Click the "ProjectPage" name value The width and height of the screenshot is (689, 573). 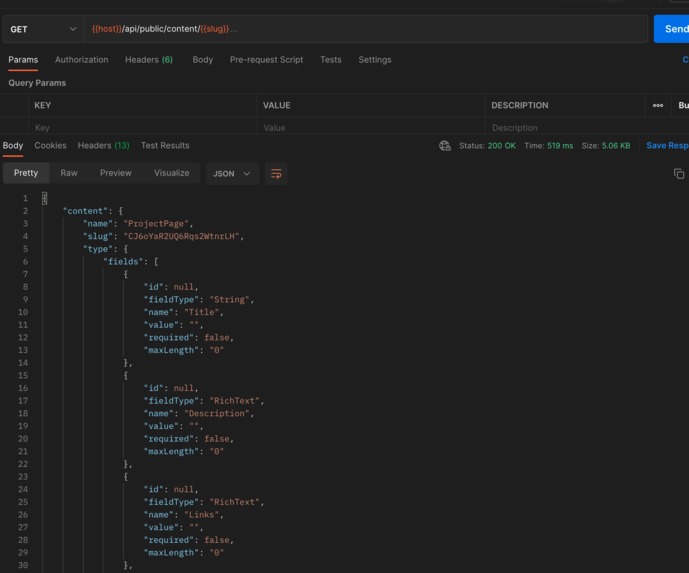click(x=156, y=224)
